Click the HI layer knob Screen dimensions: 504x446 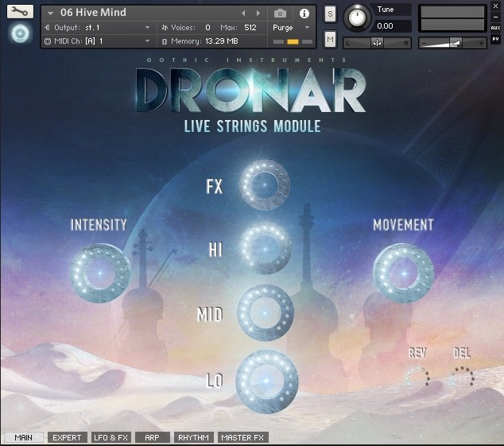click(266, 249)
